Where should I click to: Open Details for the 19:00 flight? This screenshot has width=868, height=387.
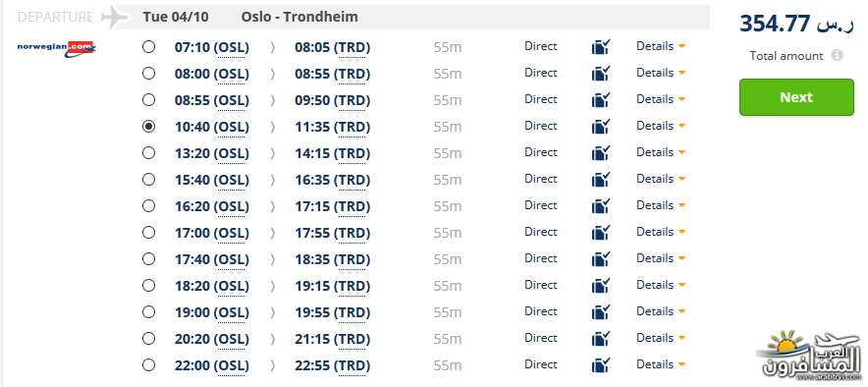[x=661, y=311]
